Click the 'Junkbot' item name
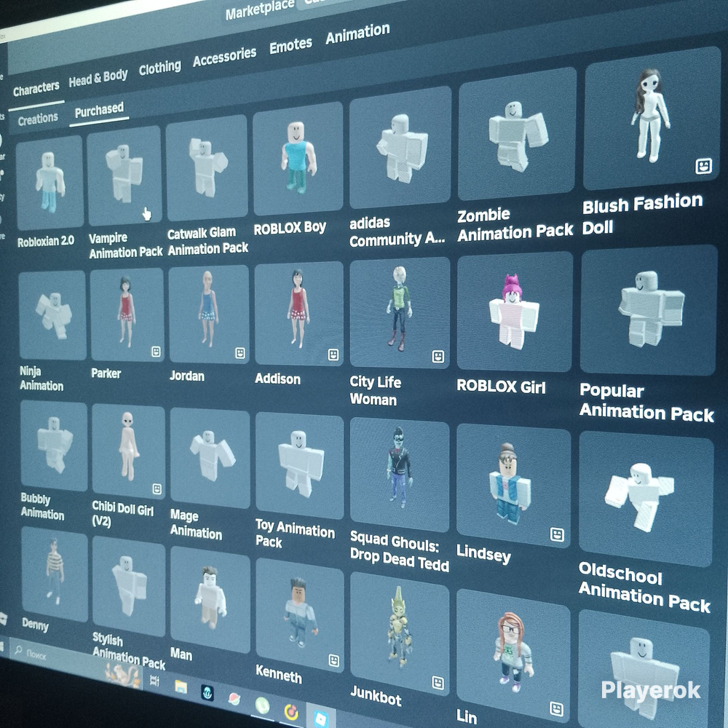 pos(376,695)
